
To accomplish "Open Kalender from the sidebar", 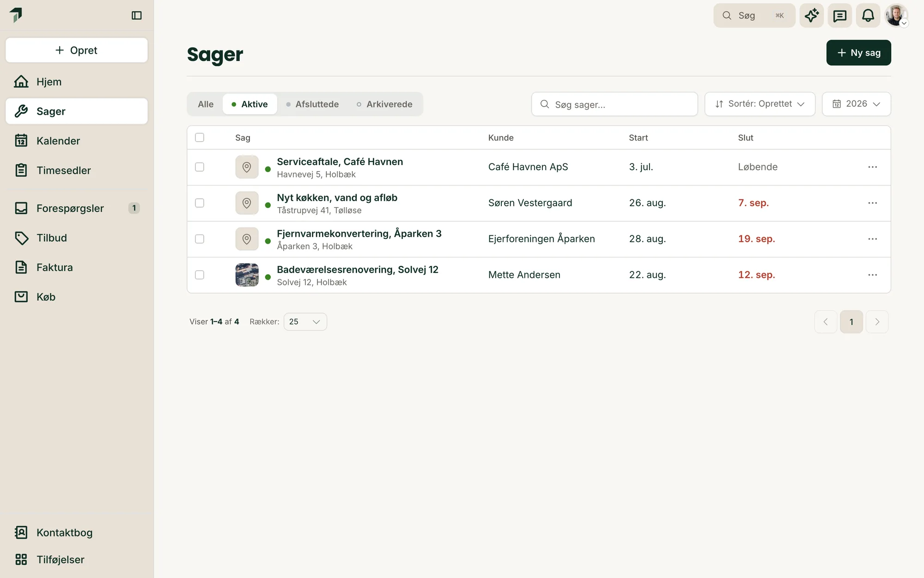I will click(77, 141).
